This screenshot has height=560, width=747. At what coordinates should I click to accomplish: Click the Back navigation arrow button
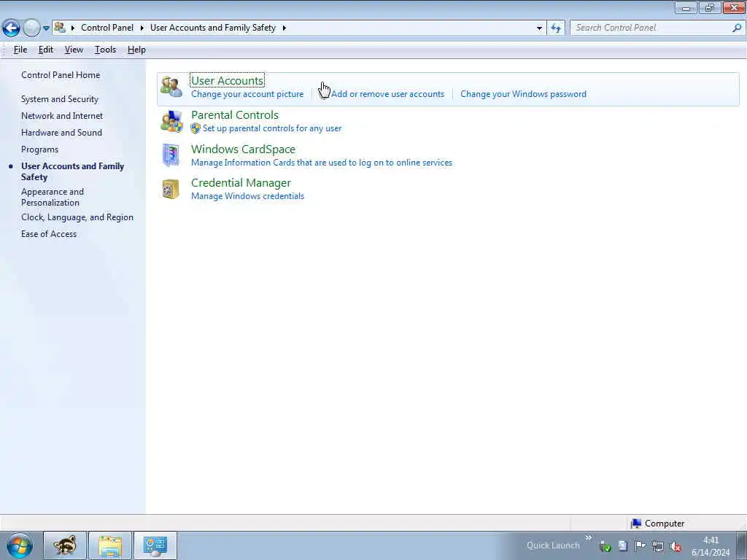click(12, 28)
